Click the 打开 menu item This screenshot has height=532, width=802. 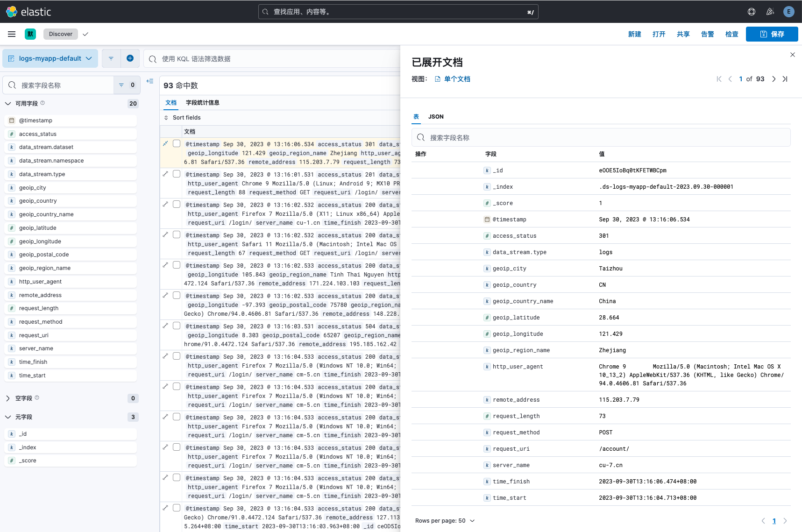659,34
